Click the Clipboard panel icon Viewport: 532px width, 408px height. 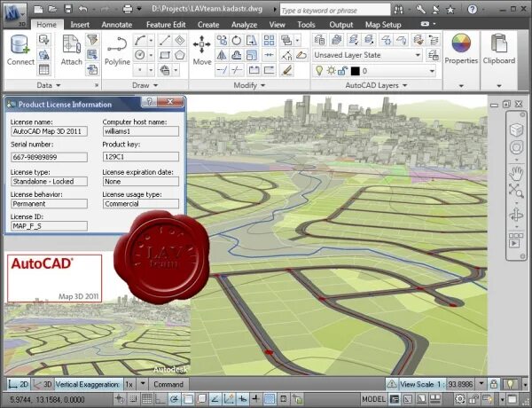498,43
